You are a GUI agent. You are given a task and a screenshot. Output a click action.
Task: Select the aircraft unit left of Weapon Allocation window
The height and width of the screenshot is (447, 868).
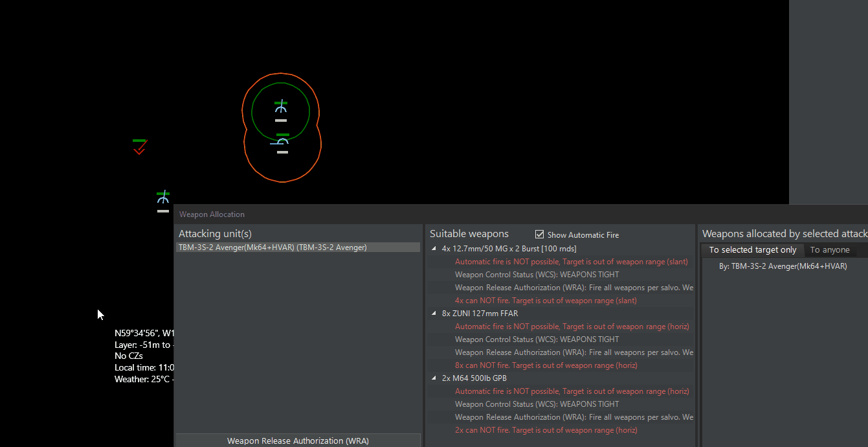163,201
